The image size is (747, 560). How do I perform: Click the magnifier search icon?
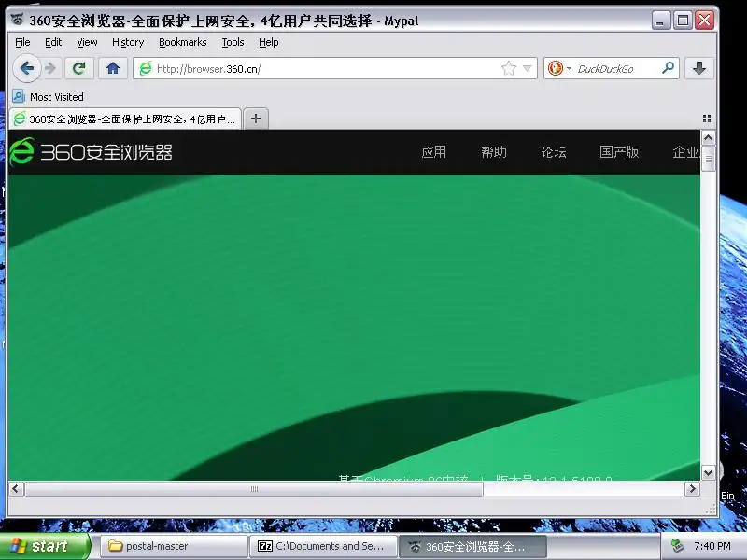(x=668, y=68)
